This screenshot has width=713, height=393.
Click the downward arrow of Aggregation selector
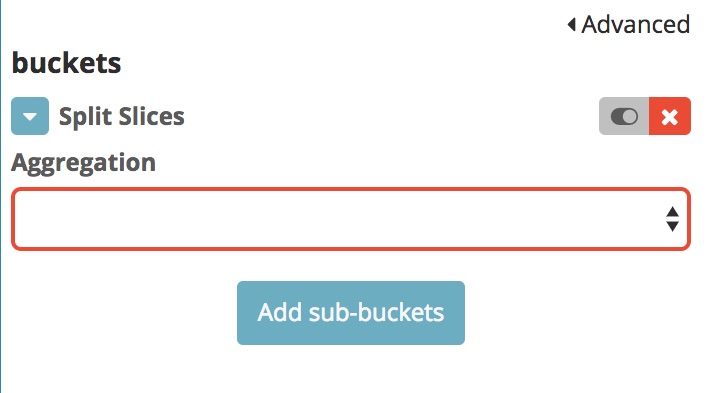click(x=673, y=227)
